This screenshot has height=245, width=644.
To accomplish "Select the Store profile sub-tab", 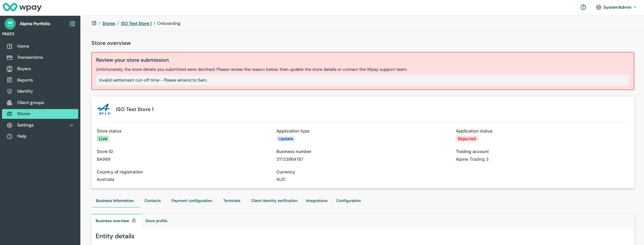I will coord(156,221).
